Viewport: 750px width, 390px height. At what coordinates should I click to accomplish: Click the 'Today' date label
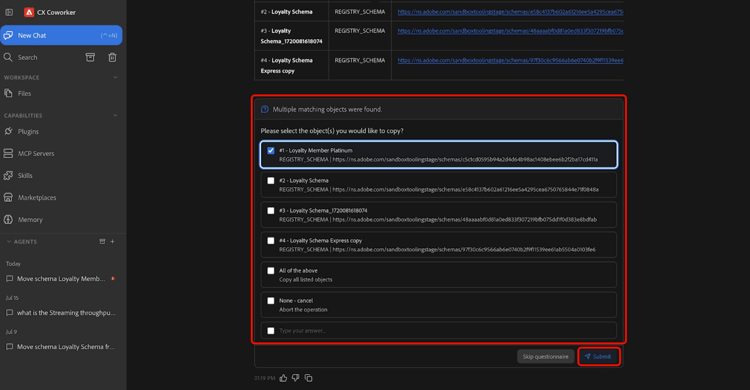(x=13, y=264)
